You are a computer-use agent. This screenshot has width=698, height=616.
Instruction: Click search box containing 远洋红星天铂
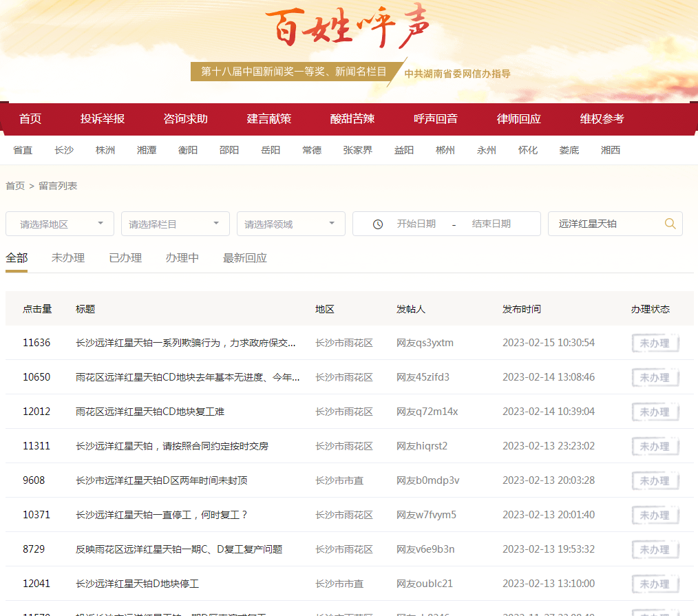coord(606,224)
